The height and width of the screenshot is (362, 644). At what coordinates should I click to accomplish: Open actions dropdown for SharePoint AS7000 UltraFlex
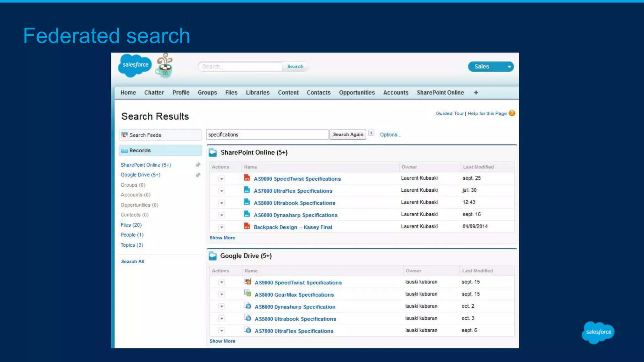tap(222, 191)
